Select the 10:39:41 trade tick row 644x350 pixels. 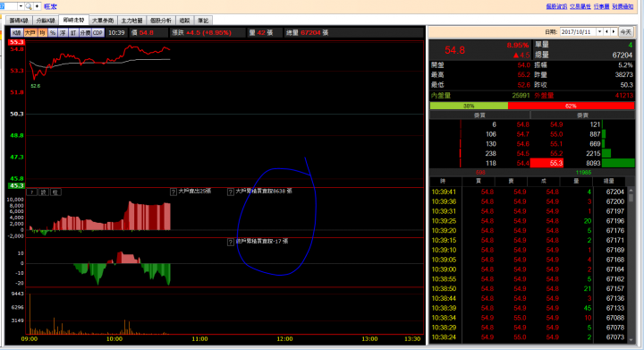click(528, 192)
